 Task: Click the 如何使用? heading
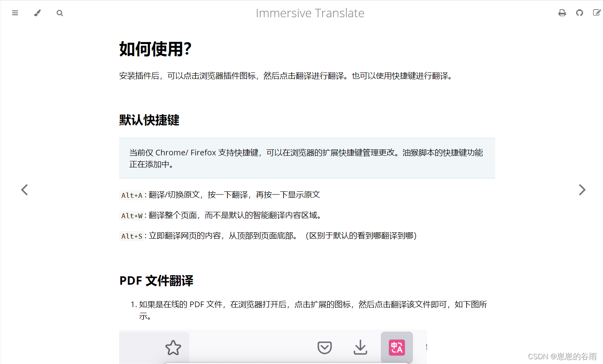point(155,49)
